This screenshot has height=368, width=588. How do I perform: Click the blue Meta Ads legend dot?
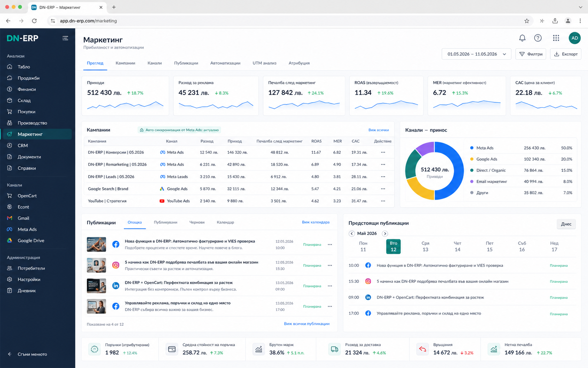472,148
